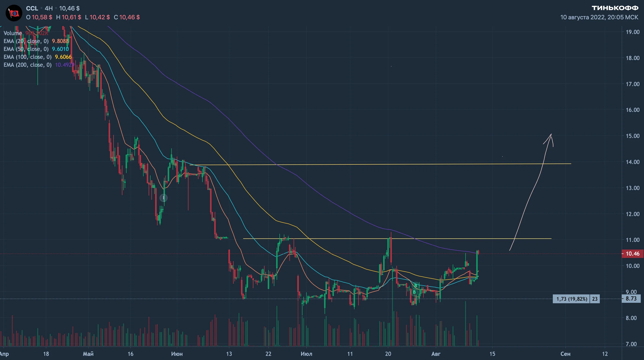Click the Сен label on time axis

[x=566, y=354]
